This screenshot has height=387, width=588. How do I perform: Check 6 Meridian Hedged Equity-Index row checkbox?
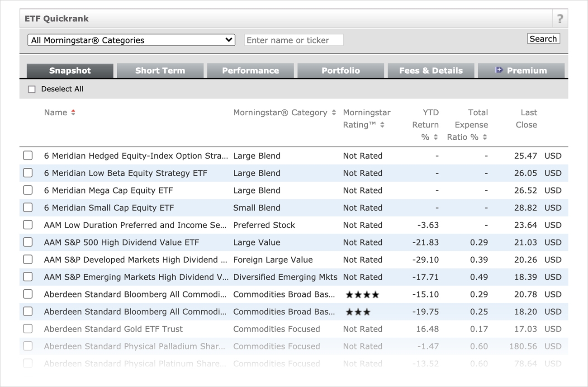[x=28, y=156]
